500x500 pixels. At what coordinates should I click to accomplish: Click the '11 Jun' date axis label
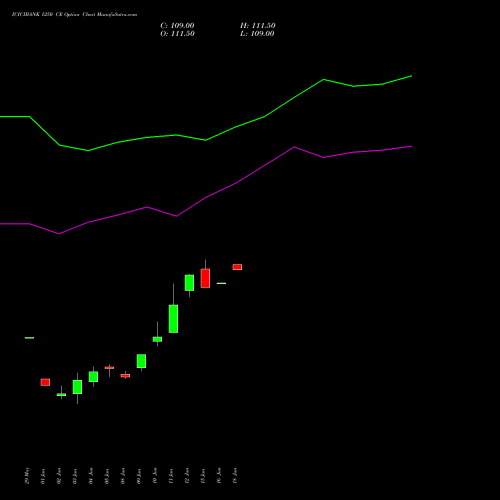(x=171, y=476)
